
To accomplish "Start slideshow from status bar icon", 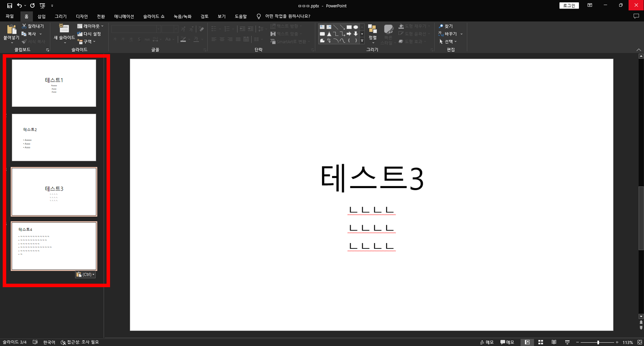I will coord(567,342).
